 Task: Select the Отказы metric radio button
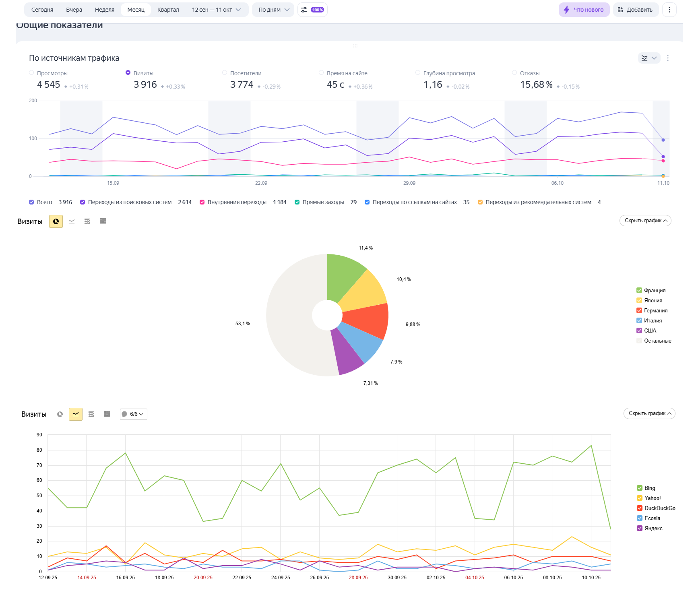(x=514, y=73)
